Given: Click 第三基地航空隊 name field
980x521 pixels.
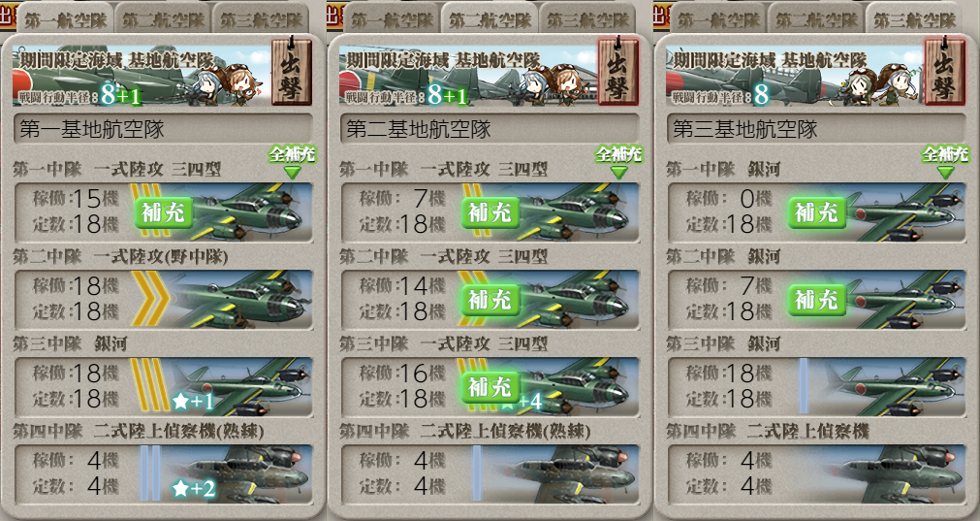Looking at the screenshot, I should [816, 129].
